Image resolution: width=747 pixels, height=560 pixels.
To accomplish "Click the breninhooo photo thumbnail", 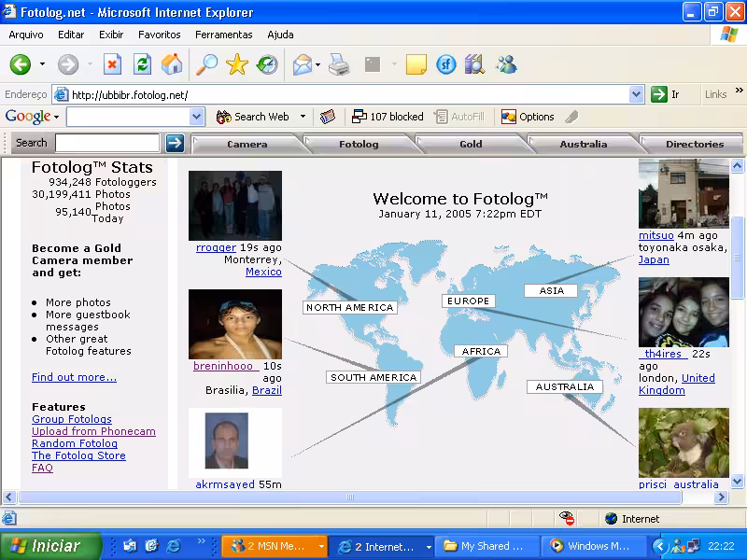I will click(235, 324).
